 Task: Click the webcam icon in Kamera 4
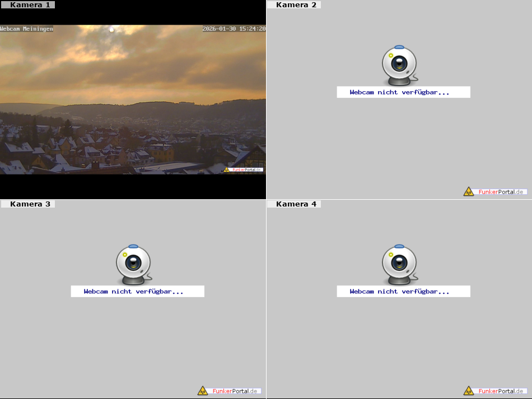(399, 264)
